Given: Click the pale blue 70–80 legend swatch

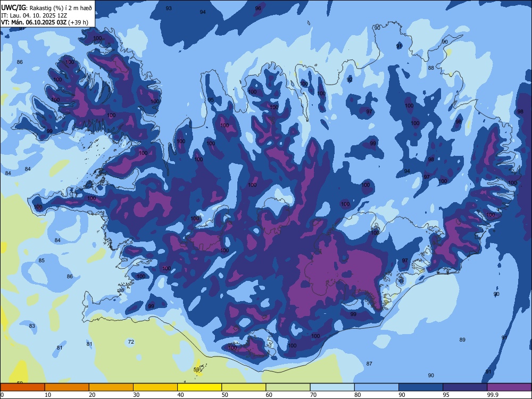Looking at the screenshot, I should 332,387.
